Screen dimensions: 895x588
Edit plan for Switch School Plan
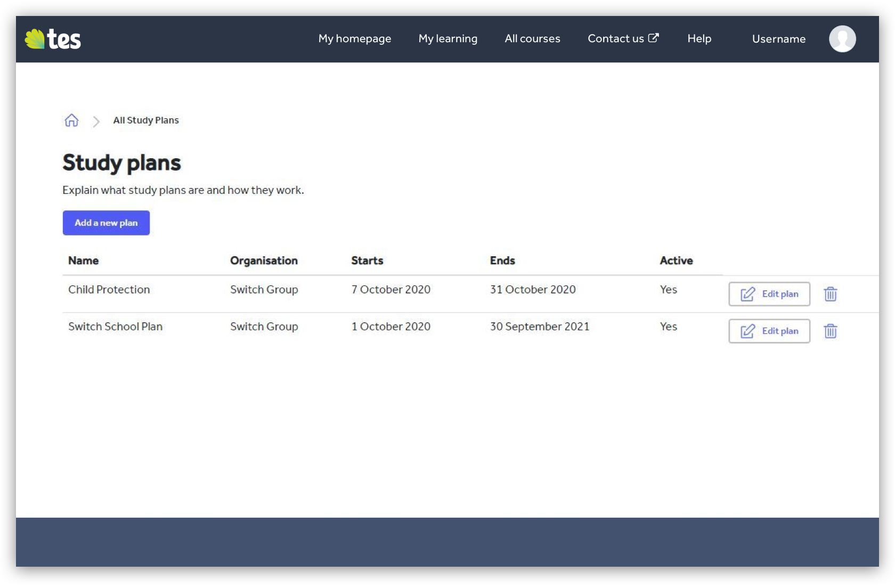pyautogui.click(x=769, y=331)
